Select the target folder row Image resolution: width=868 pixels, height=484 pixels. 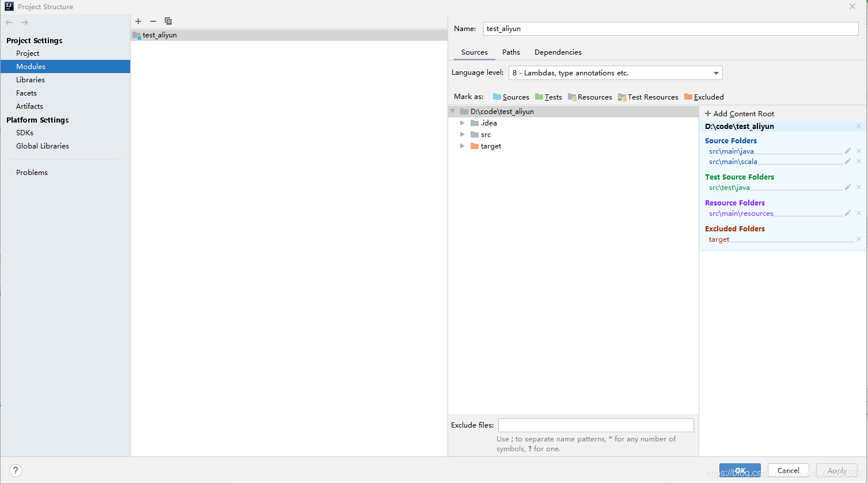tap(573, 146)
